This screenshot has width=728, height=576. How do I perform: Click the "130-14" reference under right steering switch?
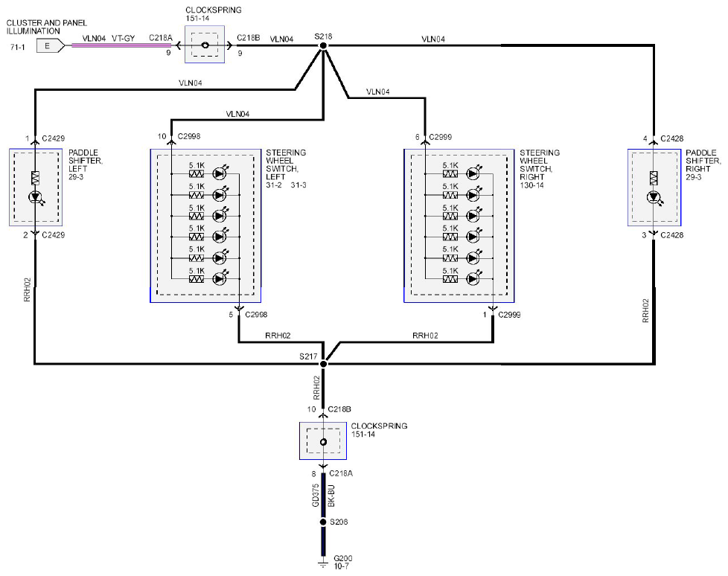531,185
